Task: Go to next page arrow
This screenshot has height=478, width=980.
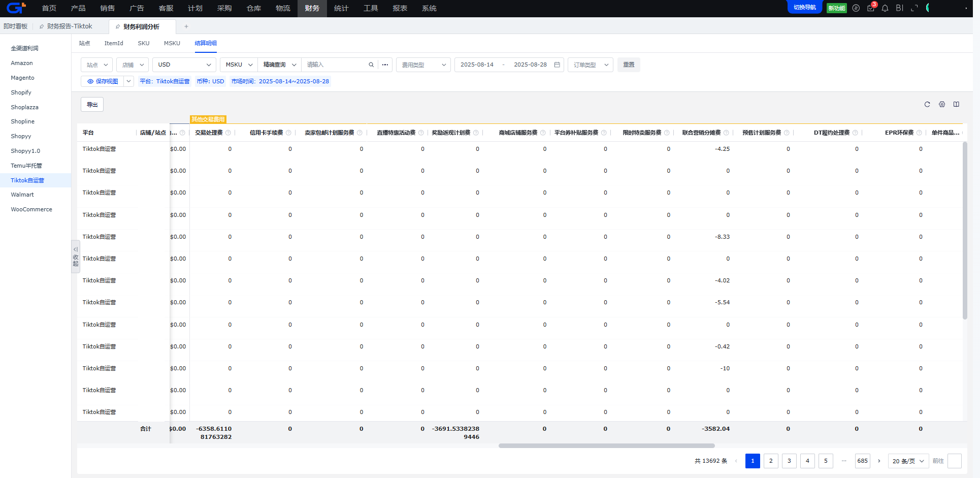Action: (x=879, y=461)
